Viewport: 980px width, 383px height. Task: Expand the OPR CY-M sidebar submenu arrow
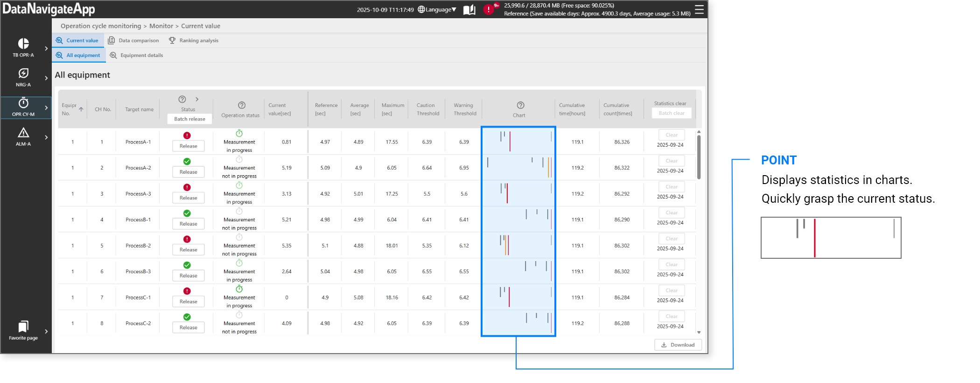(x=46, y=108)
